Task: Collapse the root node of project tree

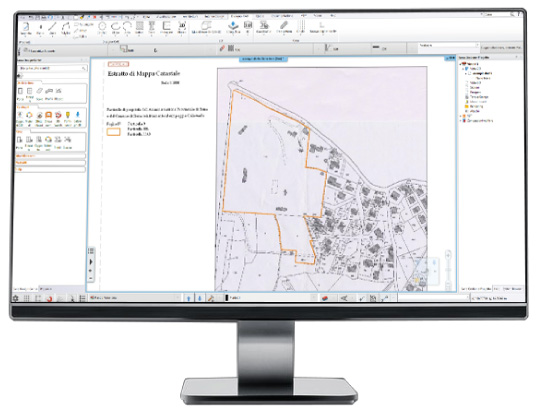Action: click(461, 64)
